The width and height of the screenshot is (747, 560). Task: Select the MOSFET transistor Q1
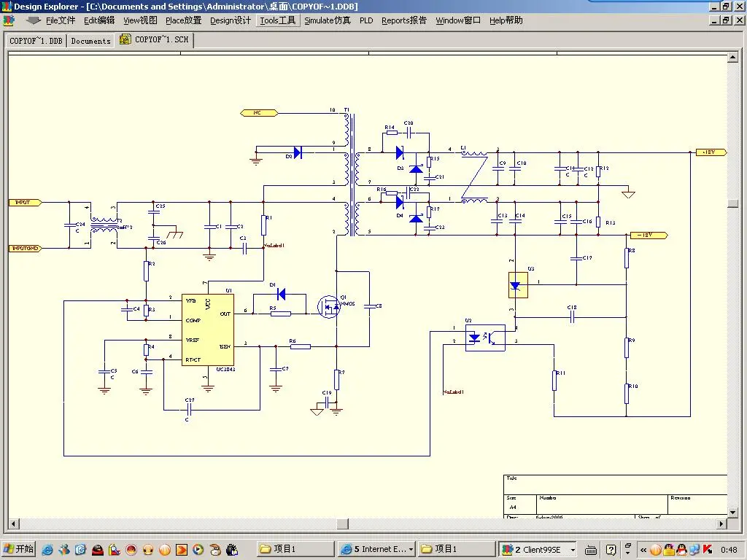click(x=329, y=307)
